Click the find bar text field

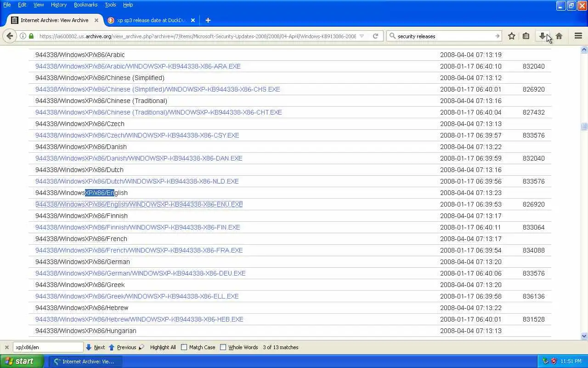[x=48, y=347]
